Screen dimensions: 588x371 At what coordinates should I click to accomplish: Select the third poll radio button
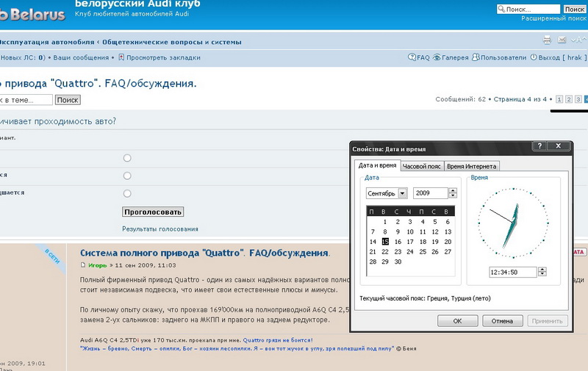127,193
